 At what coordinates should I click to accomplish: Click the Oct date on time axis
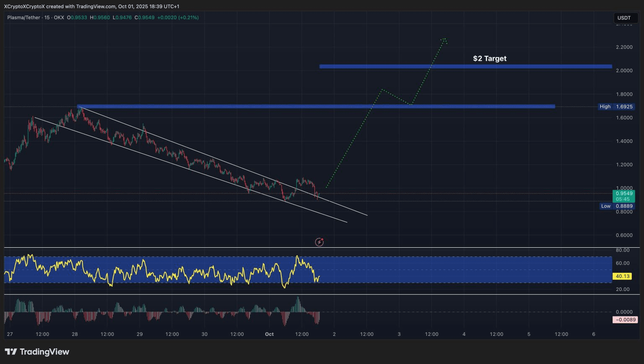pyautogui.click(x=269, y=334)
